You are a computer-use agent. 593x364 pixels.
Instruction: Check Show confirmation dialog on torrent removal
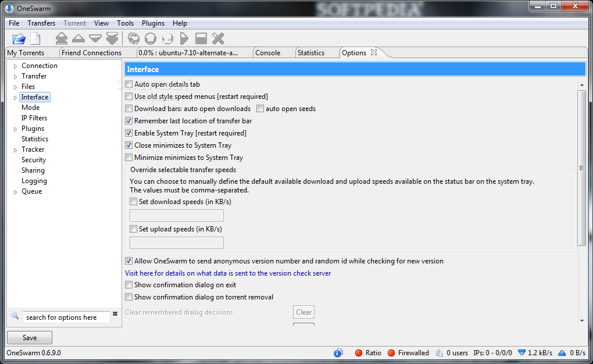click(x=129, y=297)
